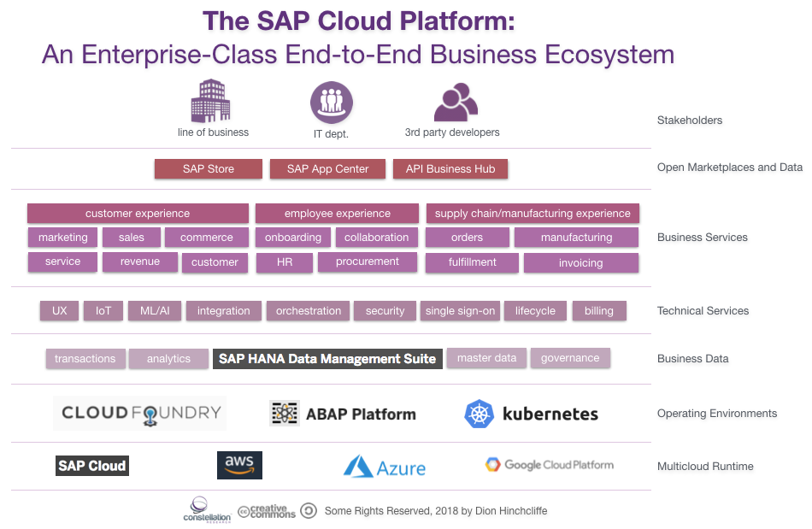This screenshot has width=812, height=529.
Task: Open the SAP Store box
Action: click(209, 168)
